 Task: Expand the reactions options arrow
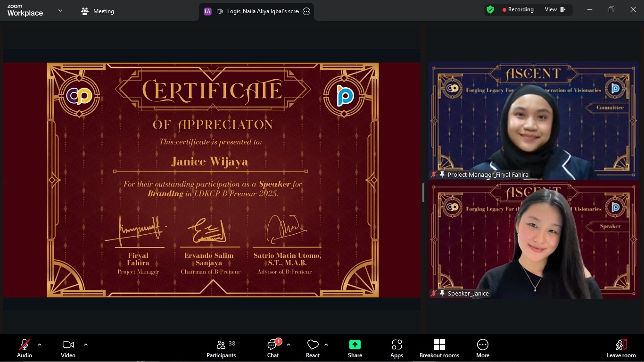point(326,345)
